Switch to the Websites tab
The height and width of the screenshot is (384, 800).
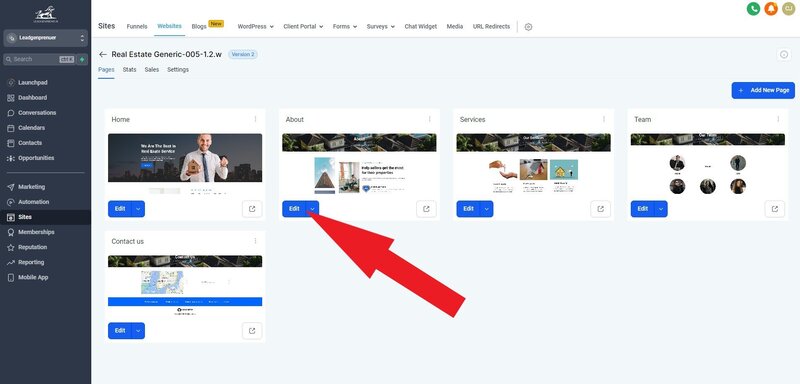(x=169, y=26)
